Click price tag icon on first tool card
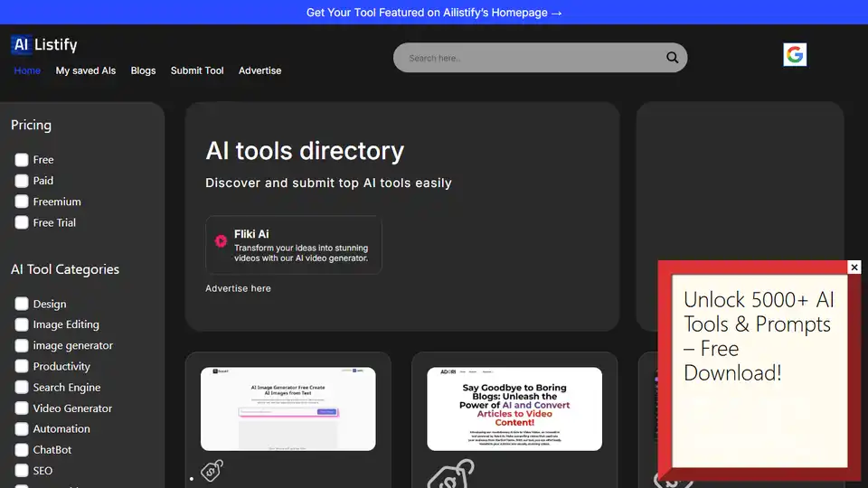Screen dimensions: 868x488 pos(212,471)
